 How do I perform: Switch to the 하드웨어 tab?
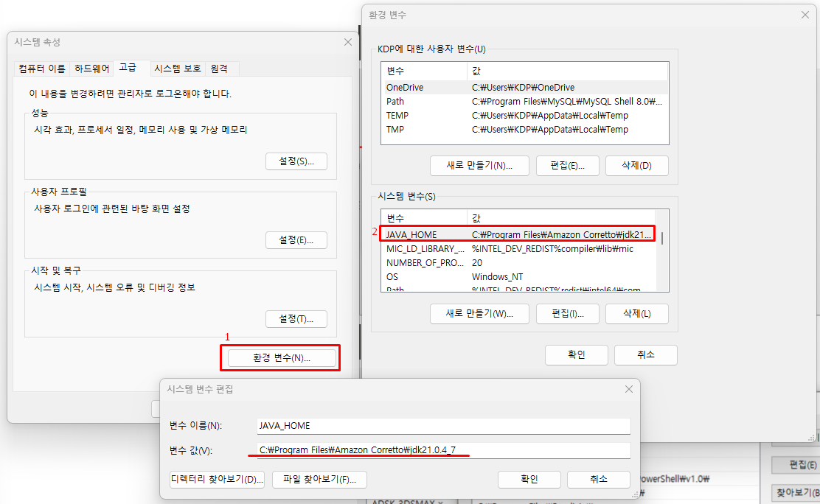click(x=92, y=69)
